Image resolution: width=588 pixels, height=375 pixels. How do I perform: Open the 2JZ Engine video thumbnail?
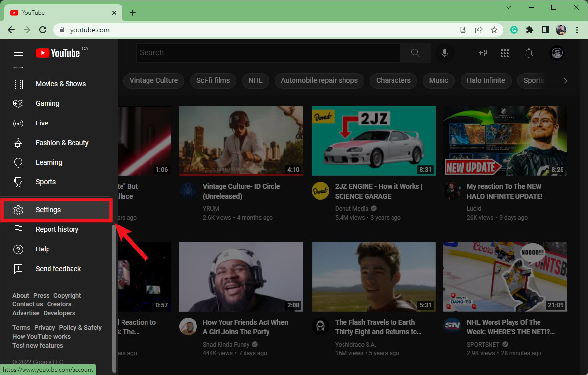tap(373, 141)
